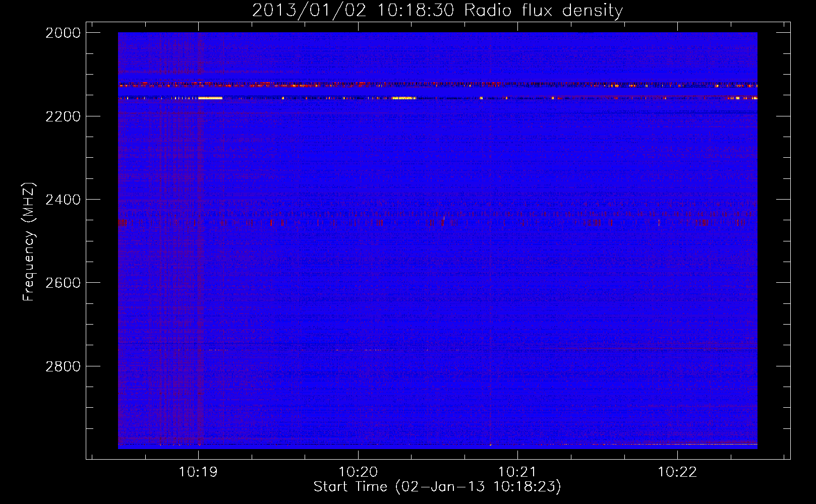This screenshot has height=504, width=816.
Task: Click the '10:20' time axis label
Action: (358, 472)
